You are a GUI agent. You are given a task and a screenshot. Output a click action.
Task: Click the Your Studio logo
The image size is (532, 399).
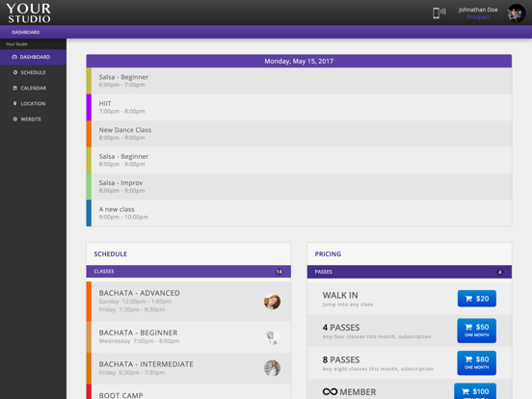[x=29, y=13]
